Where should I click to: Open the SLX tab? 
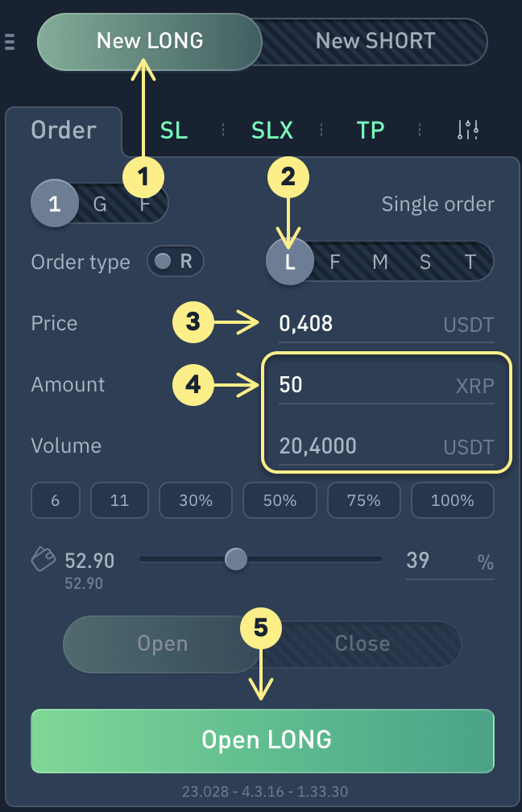[272, 130]
